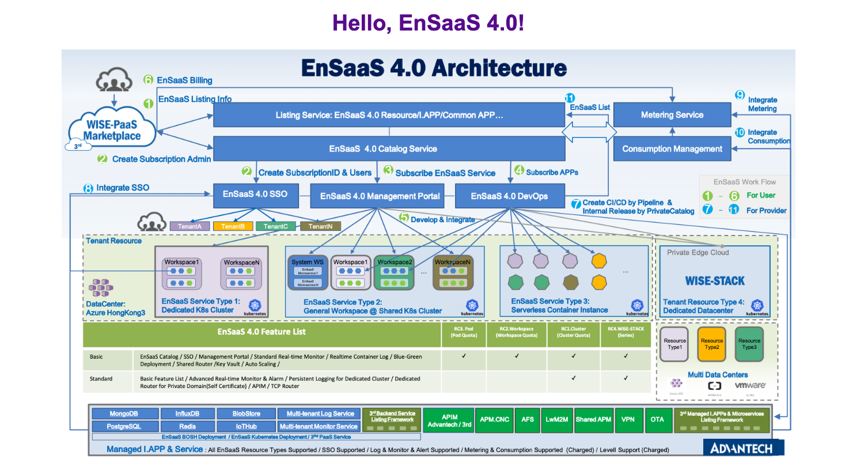Viewport: 868px width, 475px height.
Task: Click the EnSaaS 4.0 DevOps box
Action: coord(510,196)
